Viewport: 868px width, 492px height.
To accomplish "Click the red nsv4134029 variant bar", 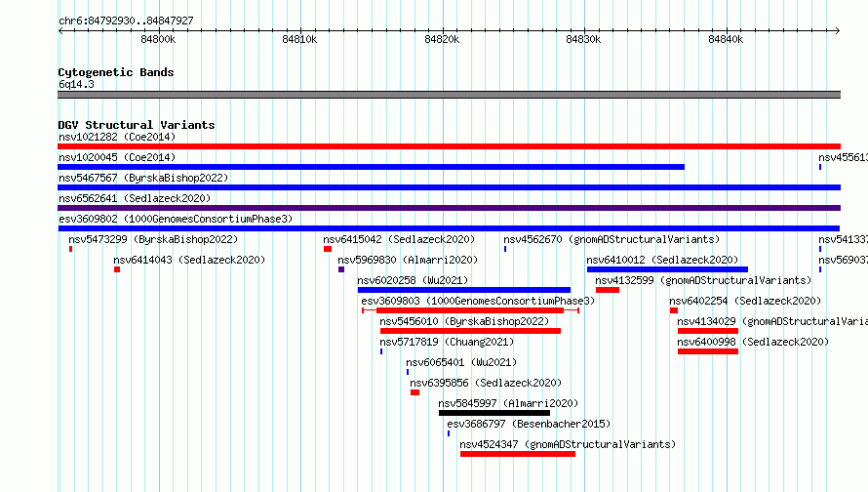I will tap(708, 331).
